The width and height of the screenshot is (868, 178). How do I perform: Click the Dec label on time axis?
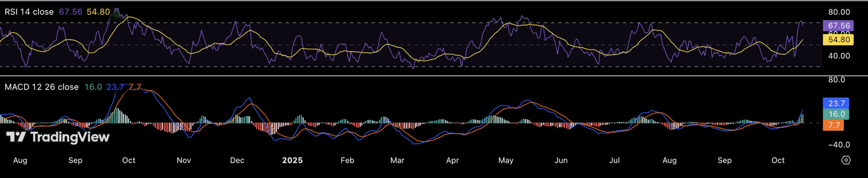[x=237, y=160]
